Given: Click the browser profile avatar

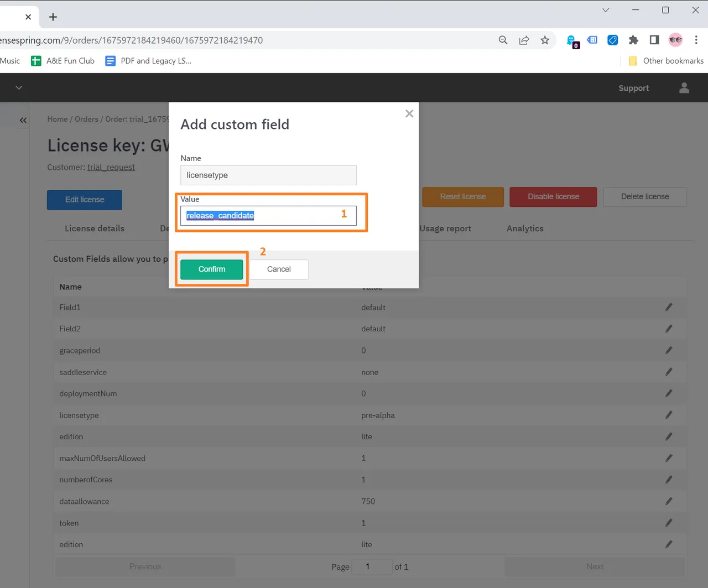Looking at the screenshot, I should (x=675, y=40).
